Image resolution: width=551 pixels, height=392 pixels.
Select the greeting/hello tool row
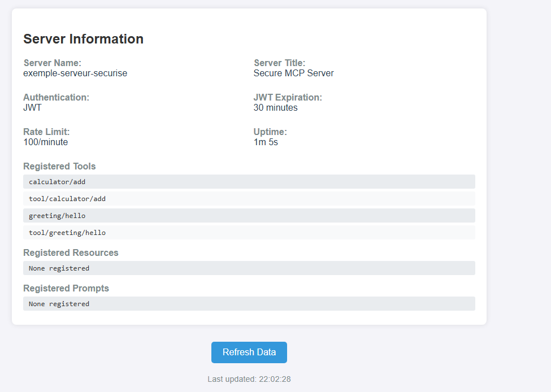[249, 215]
